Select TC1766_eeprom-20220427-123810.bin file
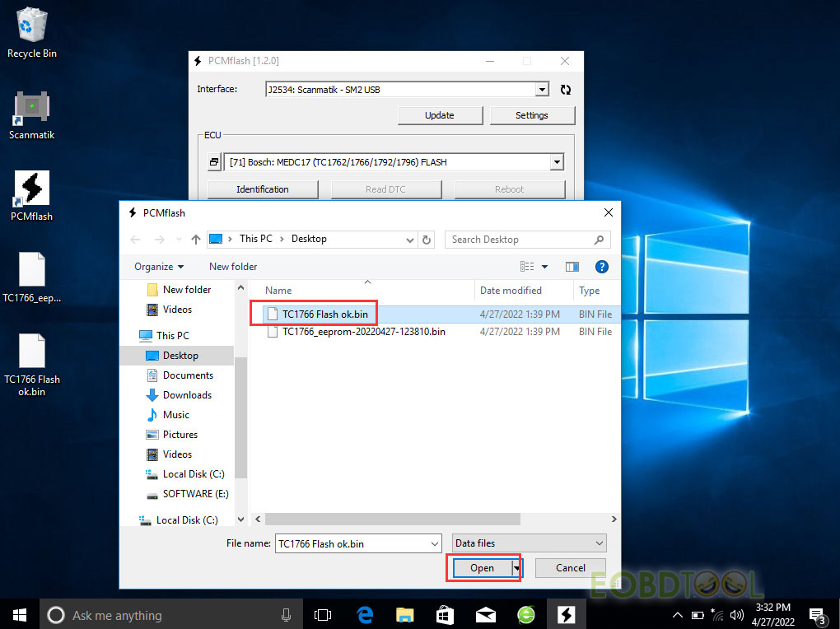Image resolution: width=840 pixels, height=629 pixels. (x=363, y=332)
